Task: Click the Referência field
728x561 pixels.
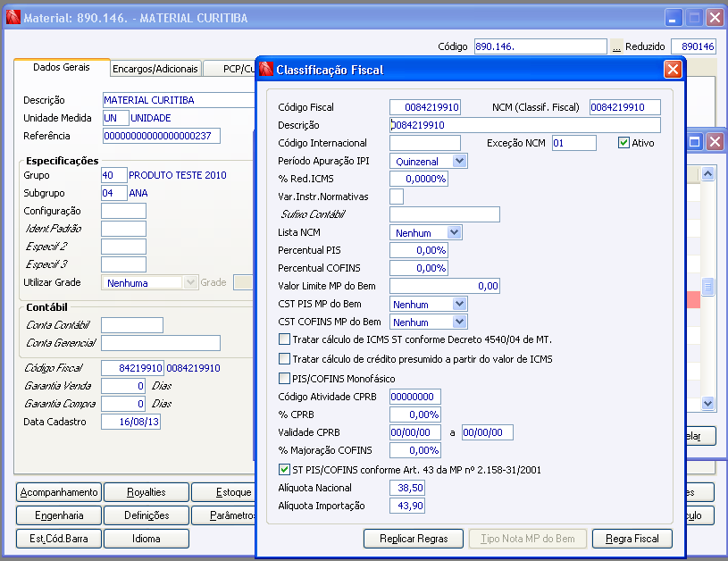Action: pyautogui.click(x=161, y=136)
